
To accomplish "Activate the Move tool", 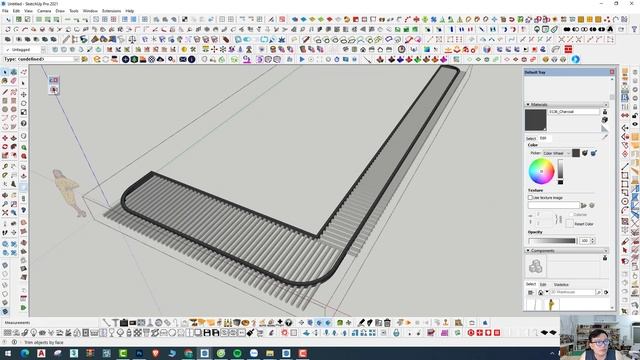I will [5, 138].
